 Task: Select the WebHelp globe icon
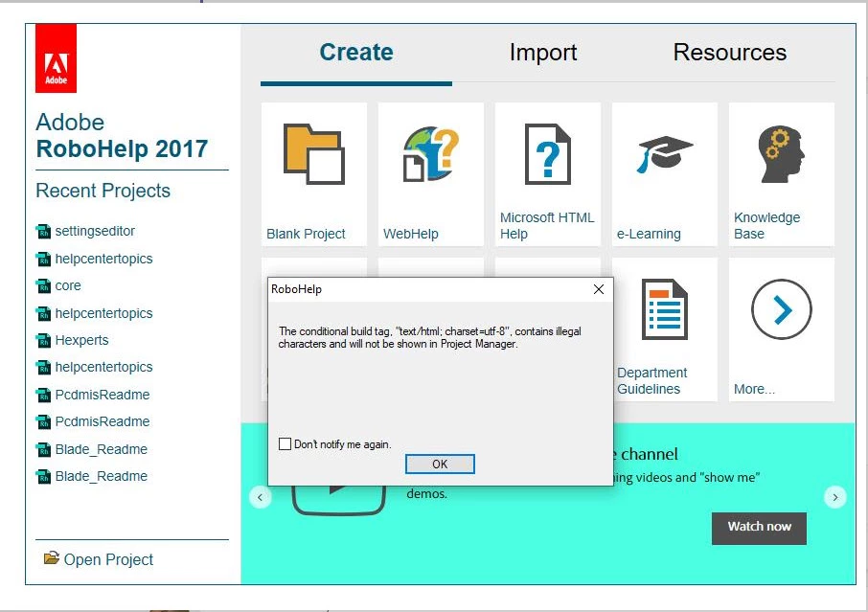(431, 154)
